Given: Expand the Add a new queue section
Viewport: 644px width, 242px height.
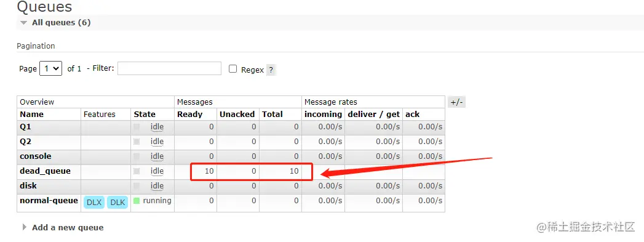Looking at the screenshot, I should [63, 227].
